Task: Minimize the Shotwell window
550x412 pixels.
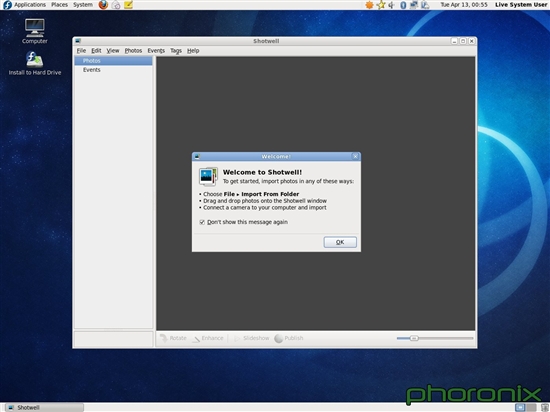Action: [x=454, y=41]
